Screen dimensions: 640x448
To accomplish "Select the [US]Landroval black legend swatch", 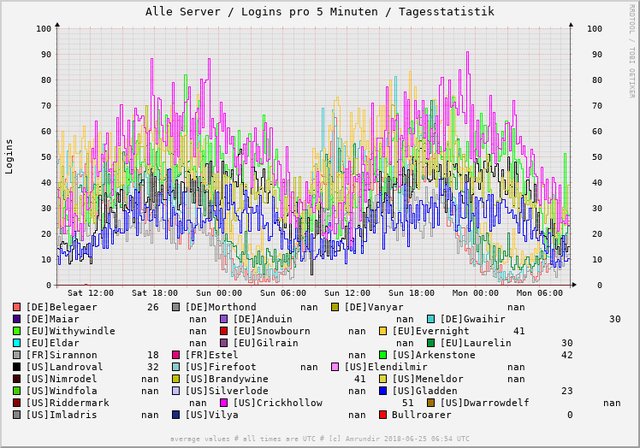I will click(17, 367).
